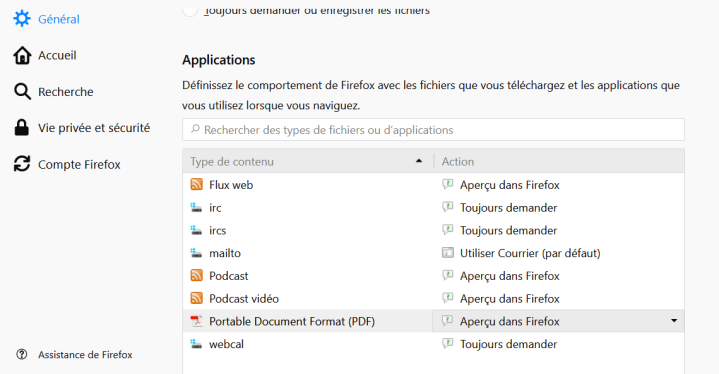Click the Accueil house icon
This screenshot has width=719, height=374.
coord(22,55)
